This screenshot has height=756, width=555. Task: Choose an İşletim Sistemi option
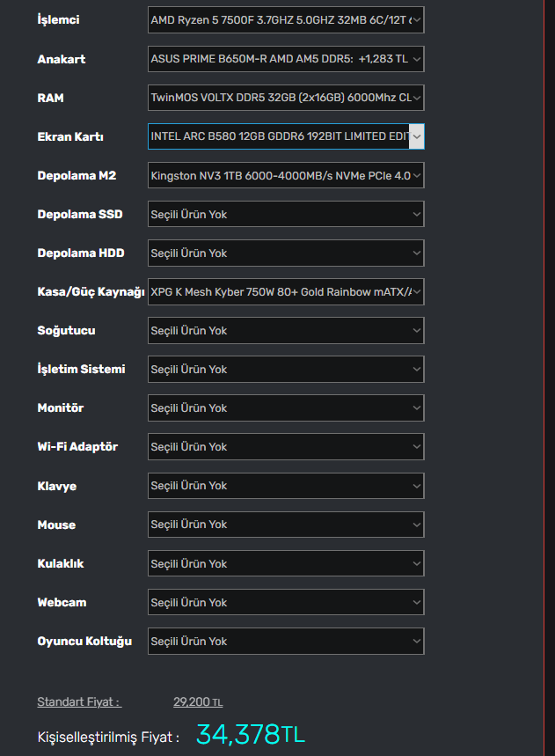pyautogui.click(x=286, y=369)
